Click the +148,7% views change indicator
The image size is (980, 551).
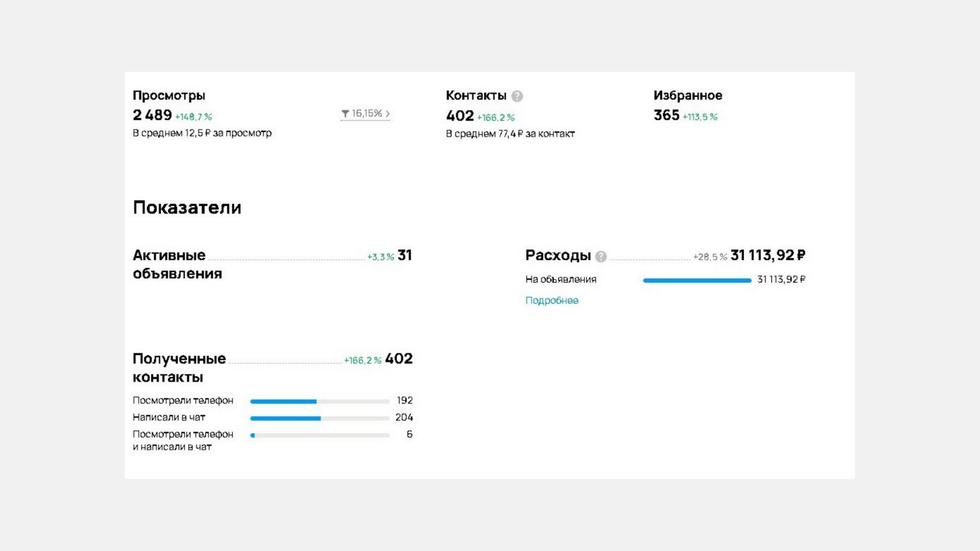click(193, 117)
